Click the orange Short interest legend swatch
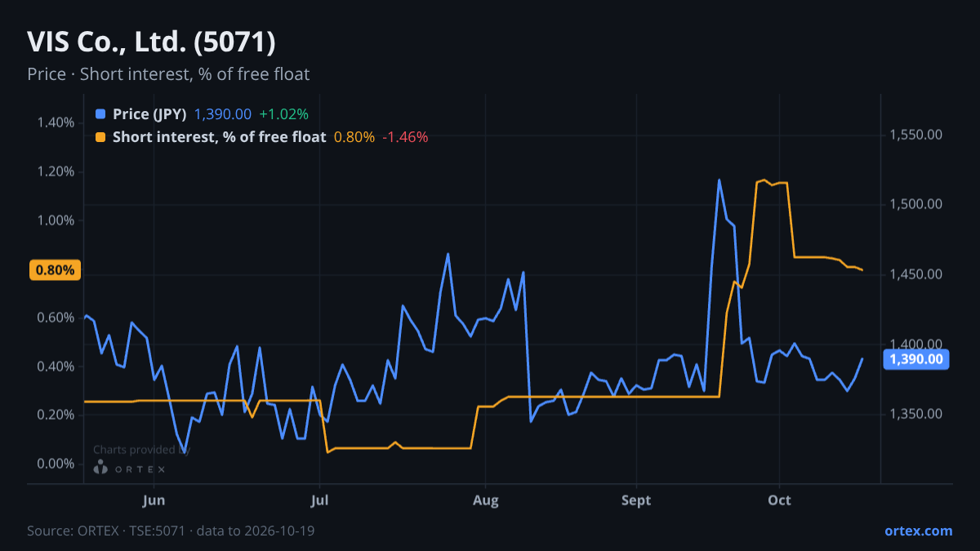This screenshot has height=551, width=980. (x=100, y=137)
